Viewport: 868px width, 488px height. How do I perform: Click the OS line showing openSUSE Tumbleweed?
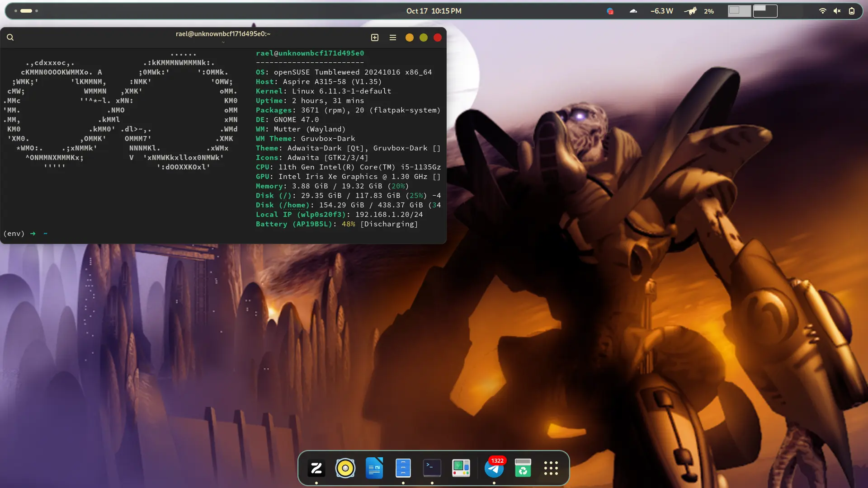point(344,72)
